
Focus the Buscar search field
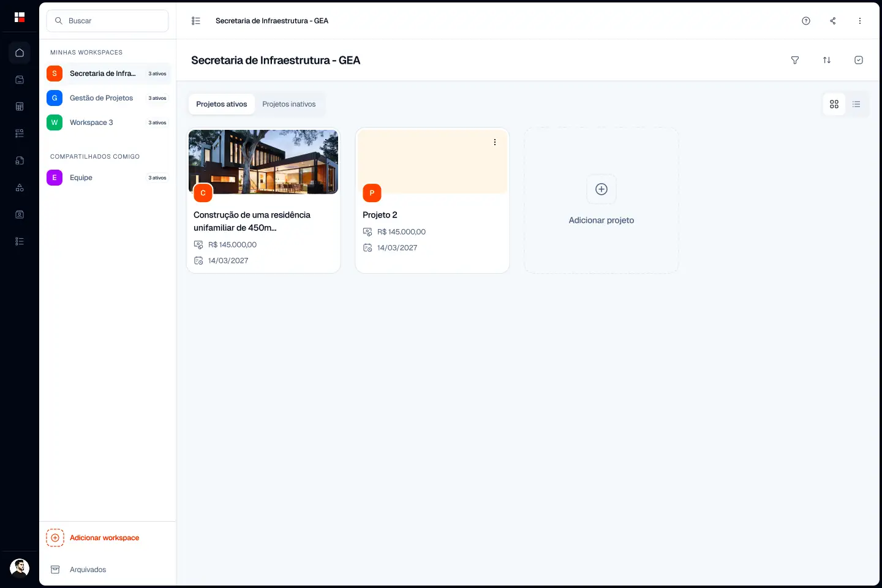pos(108,21)
